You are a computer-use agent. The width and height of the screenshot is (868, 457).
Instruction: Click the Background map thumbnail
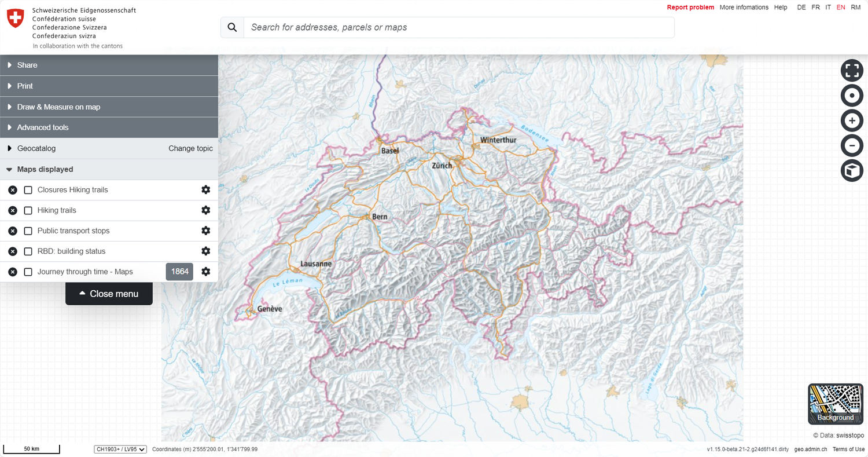[x=835, y=404]
